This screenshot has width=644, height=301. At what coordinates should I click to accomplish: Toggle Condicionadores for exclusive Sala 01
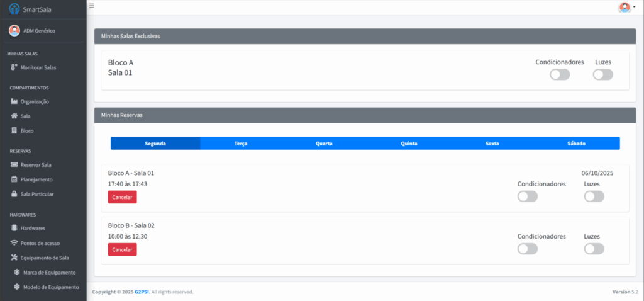tap(559, 74)
